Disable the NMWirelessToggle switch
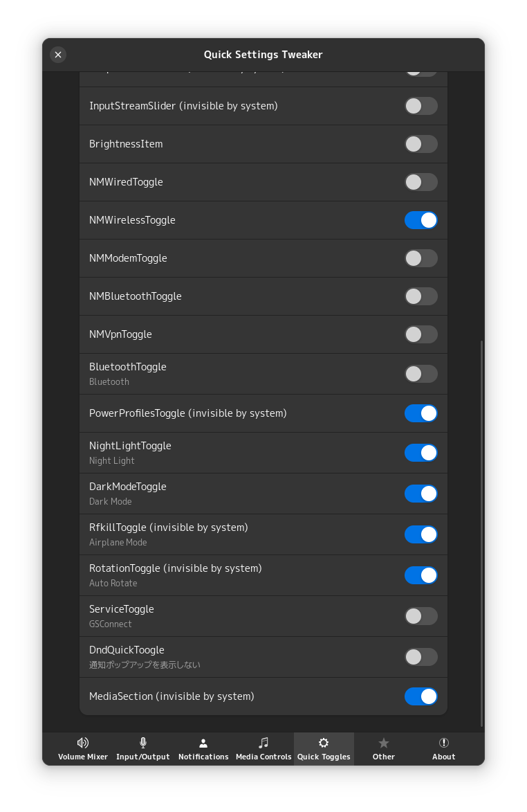Screen dimensions: 527x812 [420, 220]
